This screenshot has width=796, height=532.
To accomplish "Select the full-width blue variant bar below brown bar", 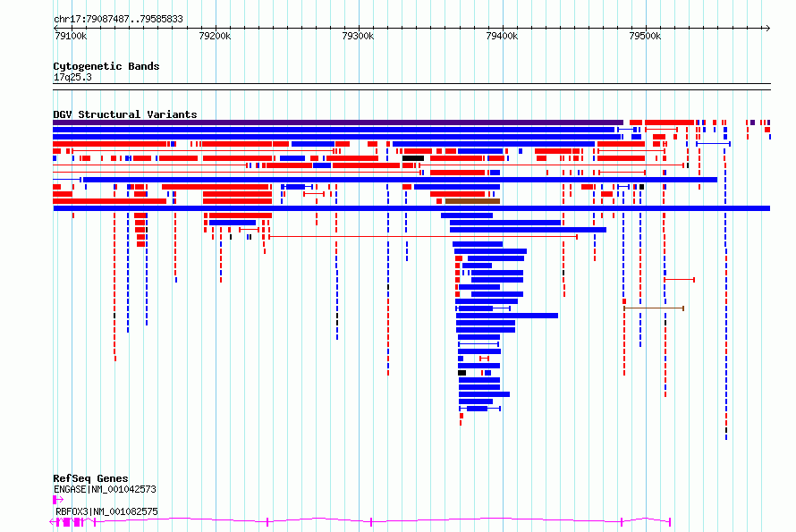I will click(411, 208).
